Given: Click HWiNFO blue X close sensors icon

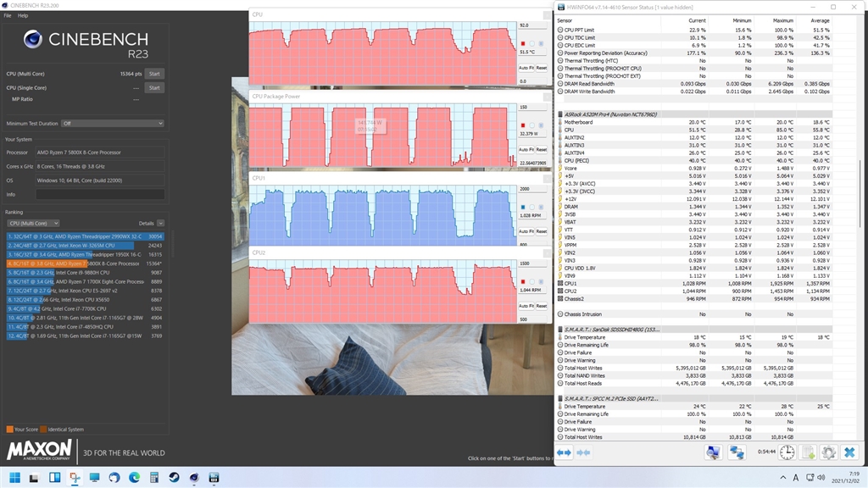Looking at the screenshot, I should [x=849, y=452].
